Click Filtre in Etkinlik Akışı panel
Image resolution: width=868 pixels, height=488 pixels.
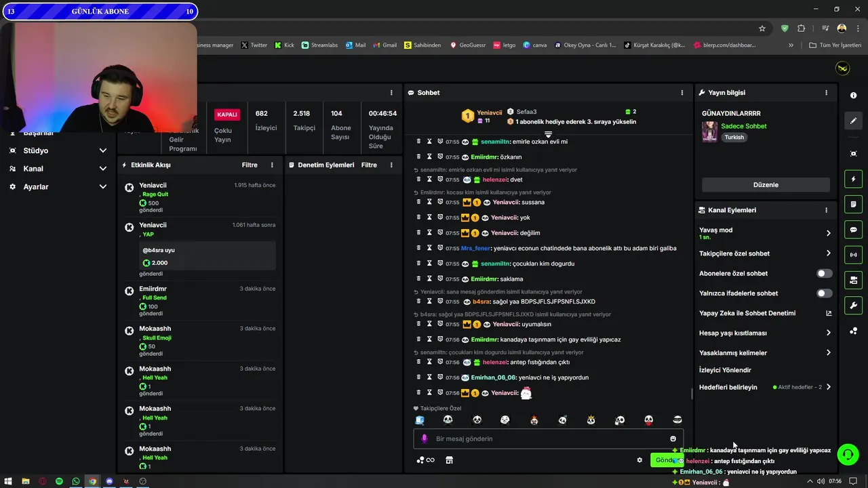tap(250, 165)
